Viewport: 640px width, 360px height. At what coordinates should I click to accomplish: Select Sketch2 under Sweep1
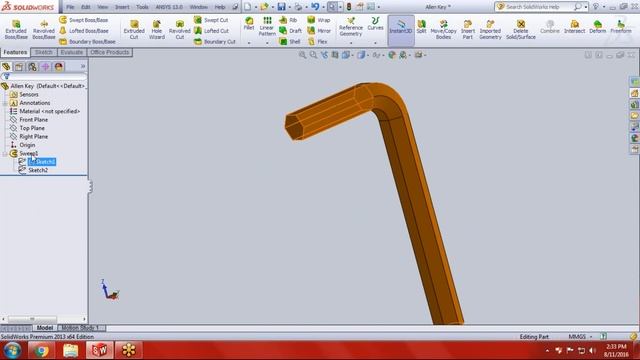click(38, 170)
